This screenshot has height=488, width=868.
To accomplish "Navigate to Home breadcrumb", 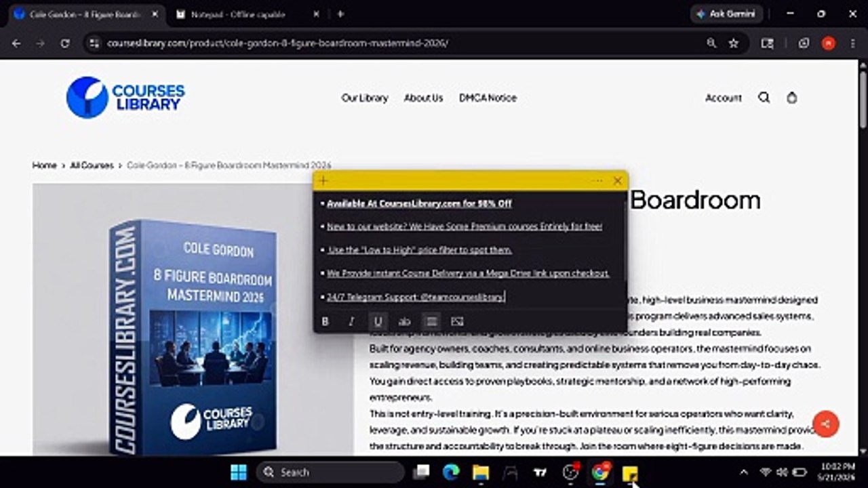I will (44, 165).
